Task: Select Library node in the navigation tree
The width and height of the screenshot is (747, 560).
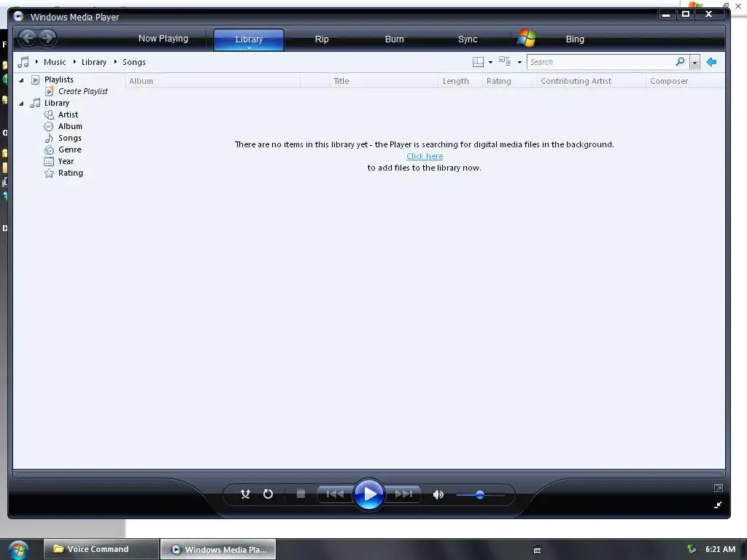Action: 57,103
